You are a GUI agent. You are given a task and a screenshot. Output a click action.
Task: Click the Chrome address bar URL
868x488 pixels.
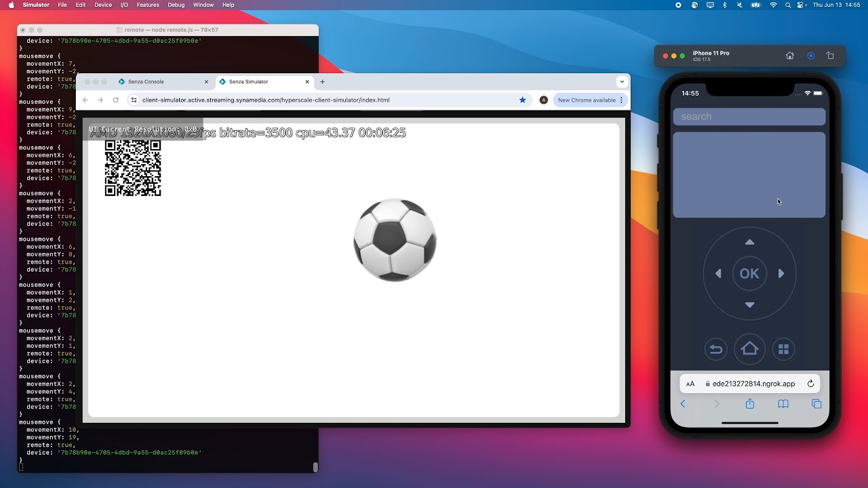tap(266, 100)
